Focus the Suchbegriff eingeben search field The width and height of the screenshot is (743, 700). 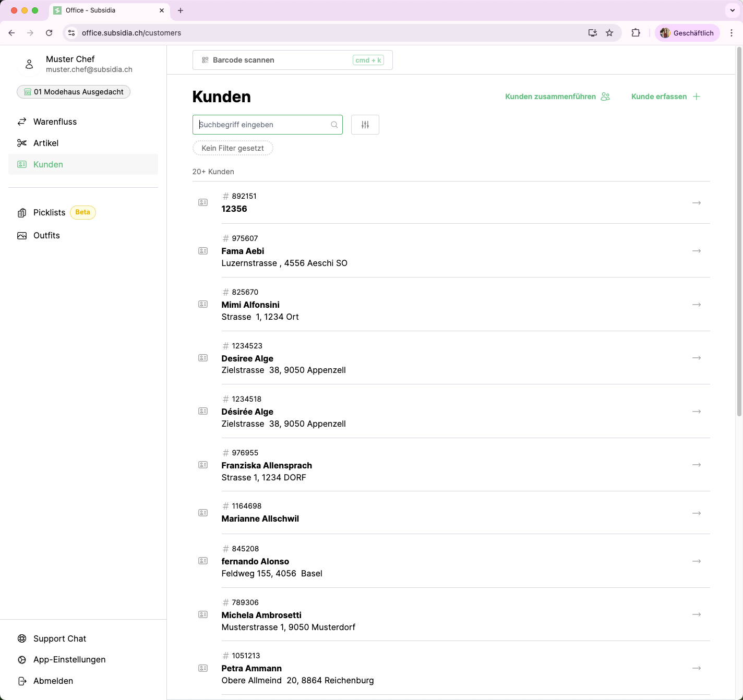tap(263, 125)
